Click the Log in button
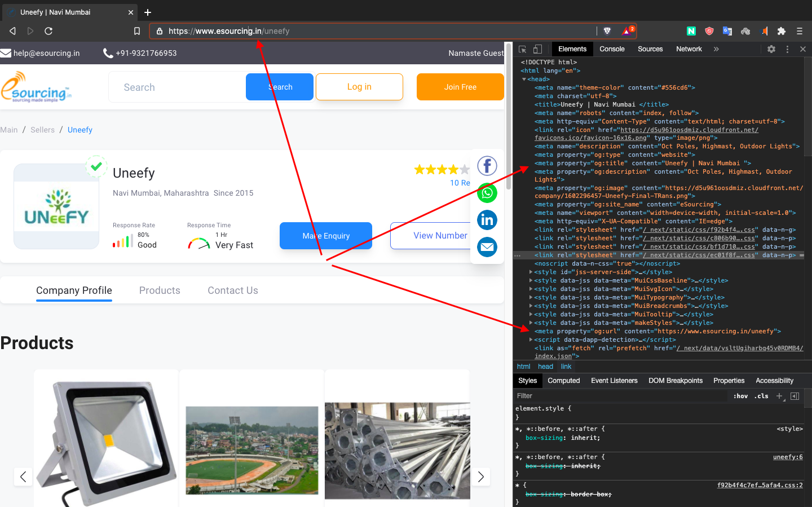Screen dimensions: 812x507 tap(359, 87)
